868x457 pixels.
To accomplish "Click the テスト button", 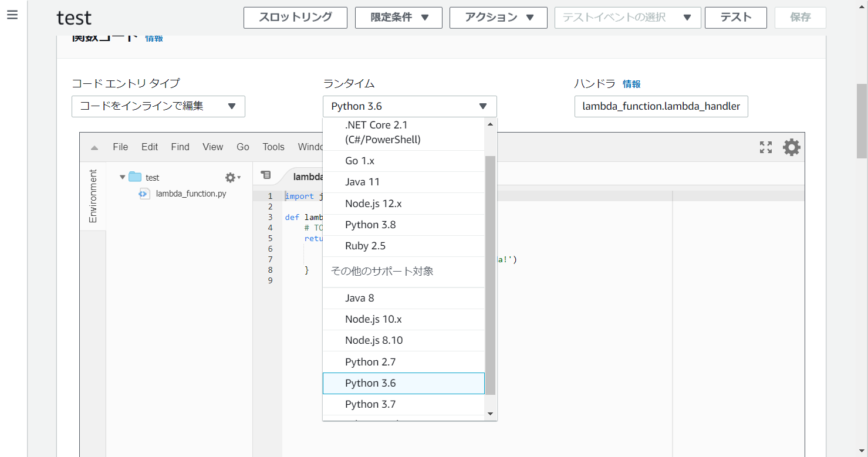I will [735, 18].
